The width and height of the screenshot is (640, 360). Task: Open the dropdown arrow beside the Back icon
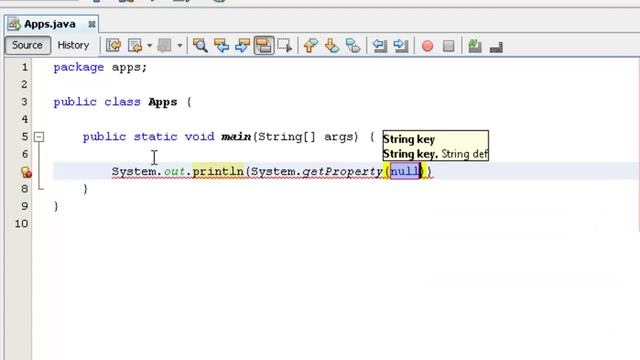pos(149,45)
